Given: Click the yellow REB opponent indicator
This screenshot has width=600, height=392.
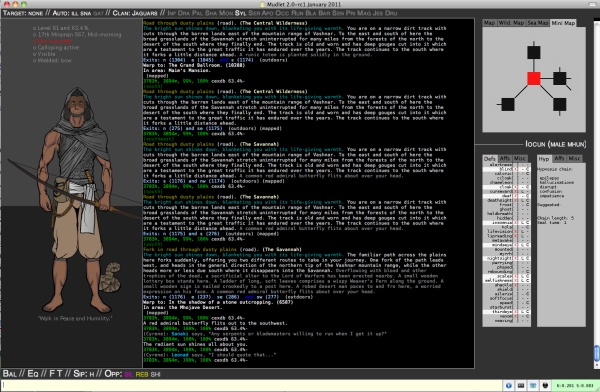Looking at the screenshot, I should pyautogui.click(x=142, y=374).
